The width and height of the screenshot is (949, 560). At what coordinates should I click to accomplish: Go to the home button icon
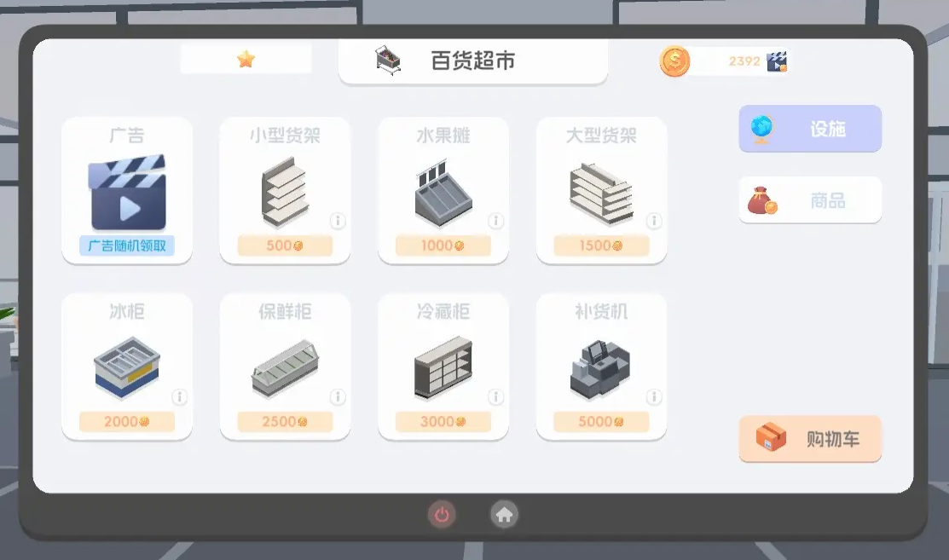[504, 515]
